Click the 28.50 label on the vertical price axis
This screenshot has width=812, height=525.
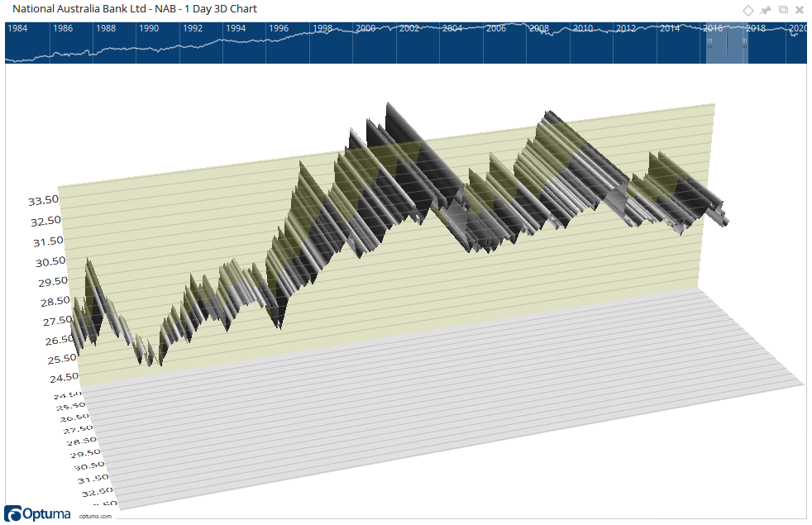point(55,301)
